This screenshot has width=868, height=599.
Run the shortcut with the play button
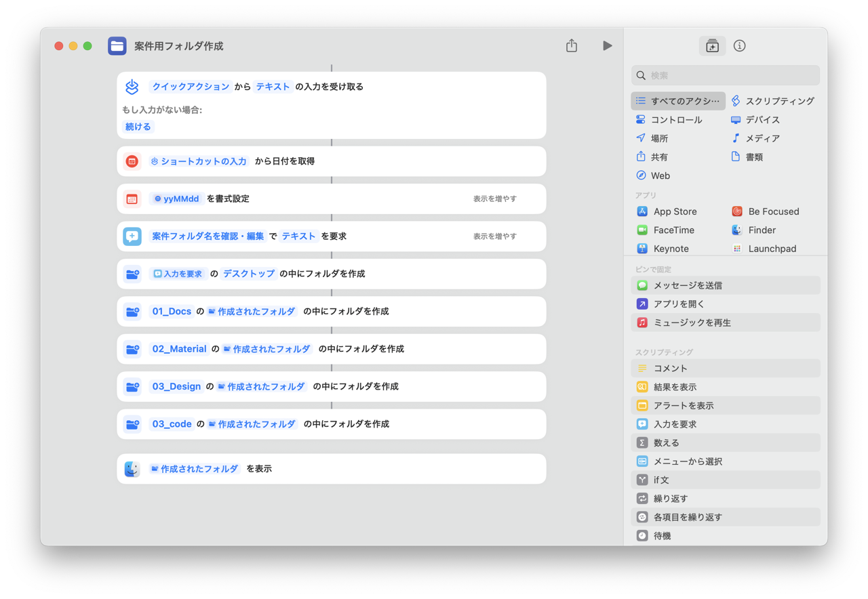[607, 45]
